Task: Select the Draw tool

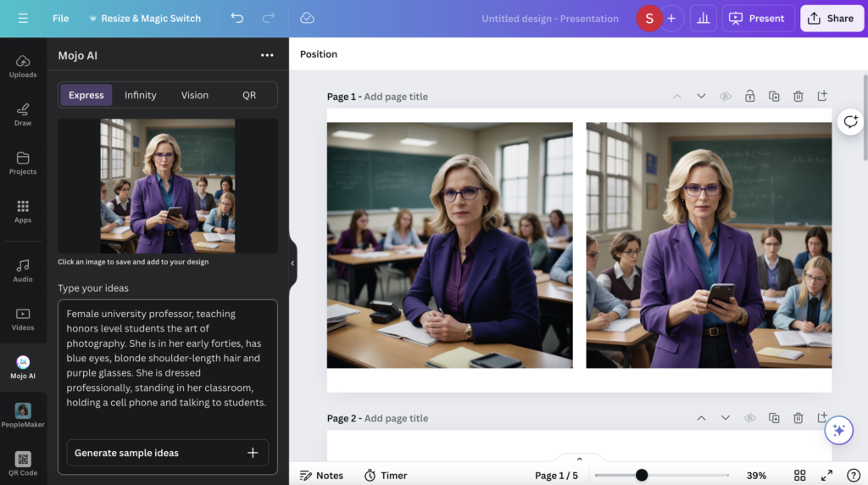Action: pos(23,114)
